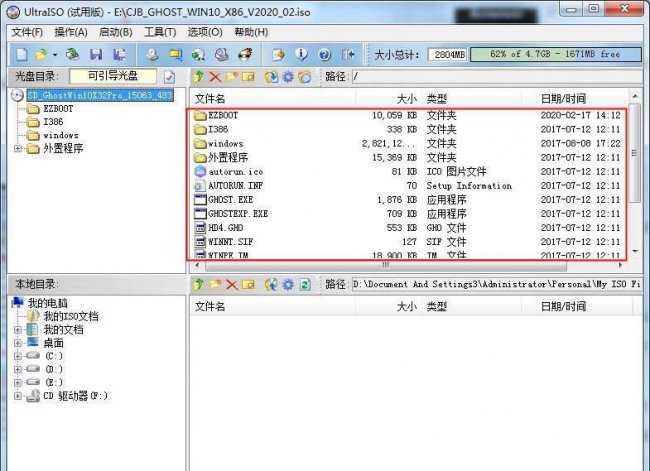650x471 pixels.
Task: Select the SD_GhostWin10X32Pro root tree node
Action: [x=99, y=95]
